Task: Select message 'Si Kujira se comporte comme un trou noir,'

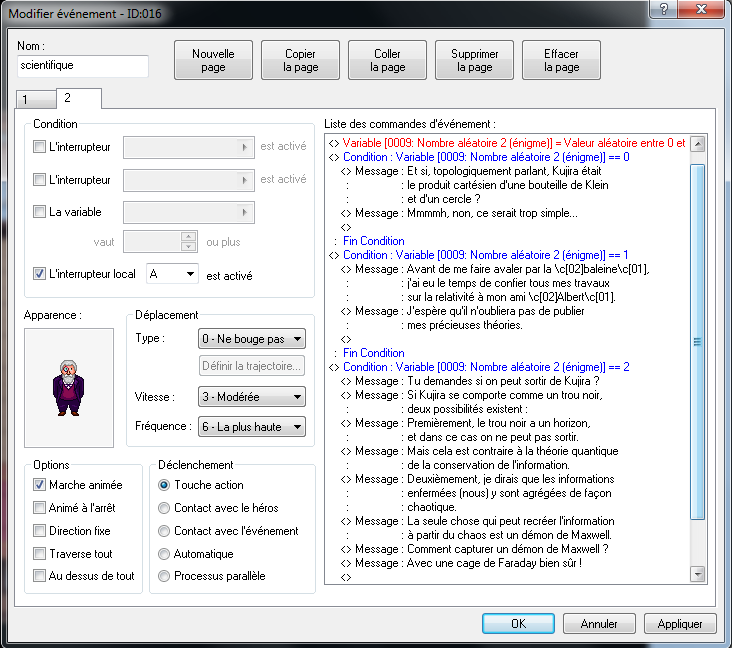Action: 472,395
